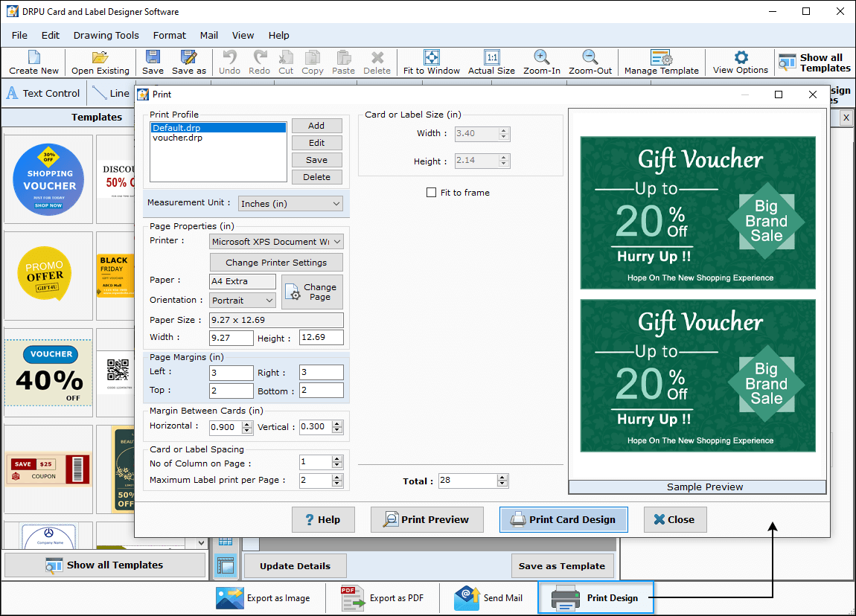Click the Top page margin field
This screenshot has width=856, height=616.
231,391
